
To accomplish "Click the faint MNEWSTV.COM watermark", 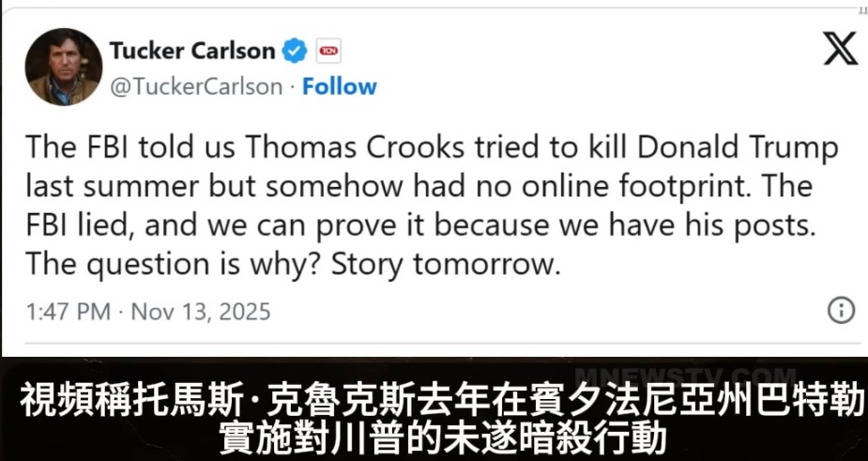I will tap(685, 376).
